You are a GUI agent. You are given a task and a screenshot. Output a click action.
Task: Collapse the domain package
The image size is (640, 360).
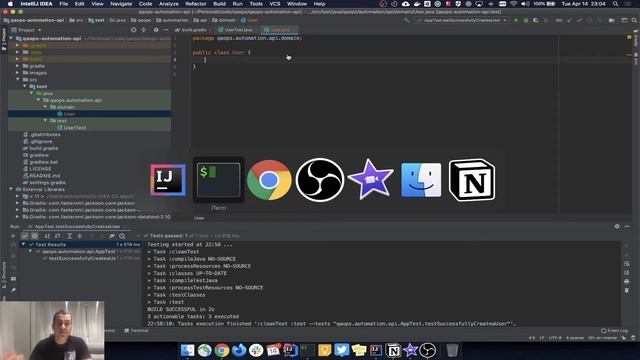pyautogui.click(x=45, y=107)
